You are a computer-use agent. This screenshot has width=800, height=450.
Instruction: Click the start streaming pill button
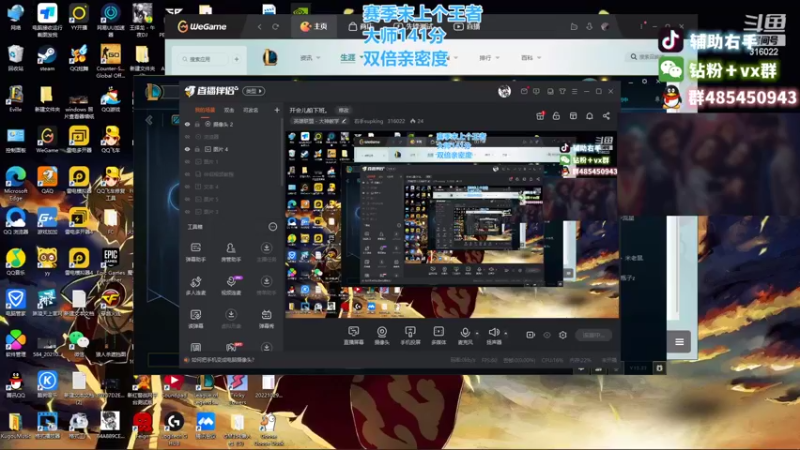tap(593, 335)
